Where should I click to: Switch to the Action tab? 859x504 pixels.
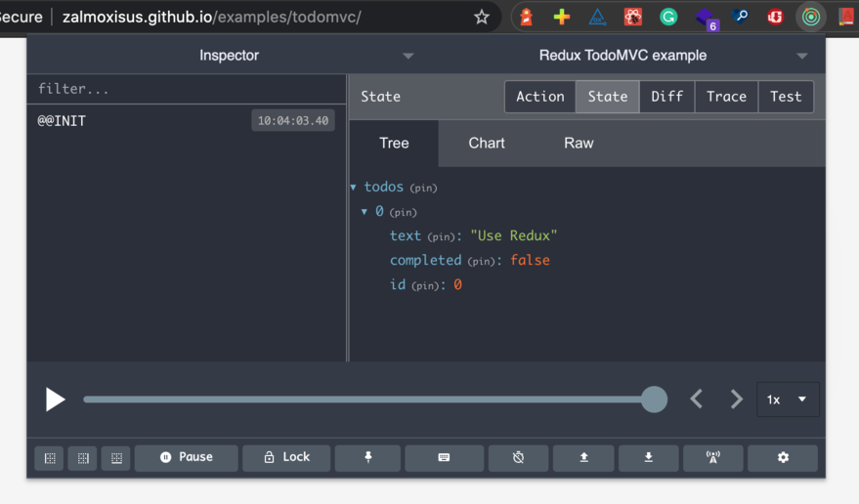point(540,97)
